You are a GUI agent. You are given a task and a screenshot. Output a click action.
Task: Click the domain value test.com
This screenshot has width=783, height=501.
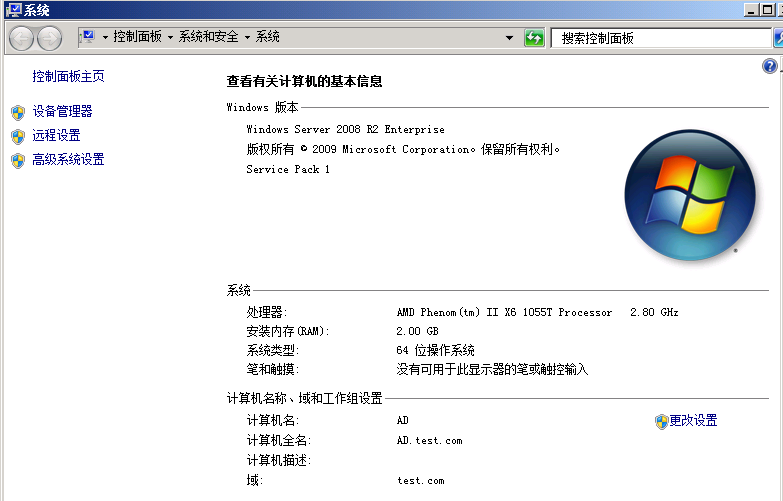pyautogui.click(x=420, y=481)
